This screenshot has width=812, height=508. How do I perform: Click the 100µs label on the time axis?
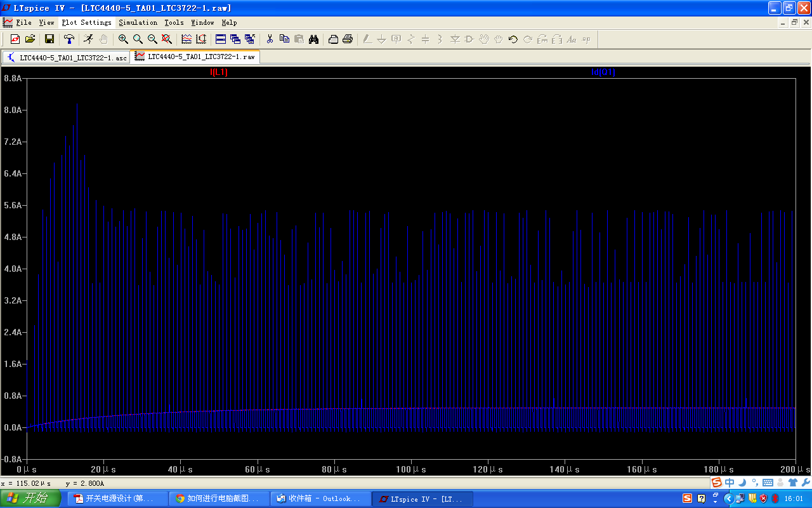(x=412, y=469)
